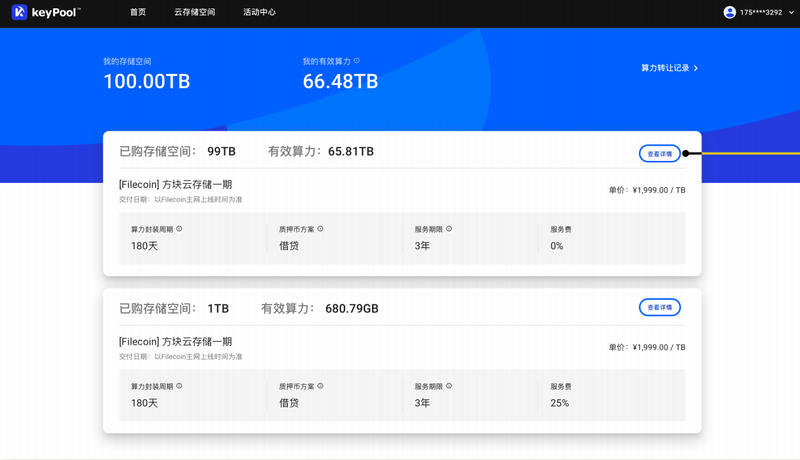Click product title in the 99TB card

pos(176,185)
